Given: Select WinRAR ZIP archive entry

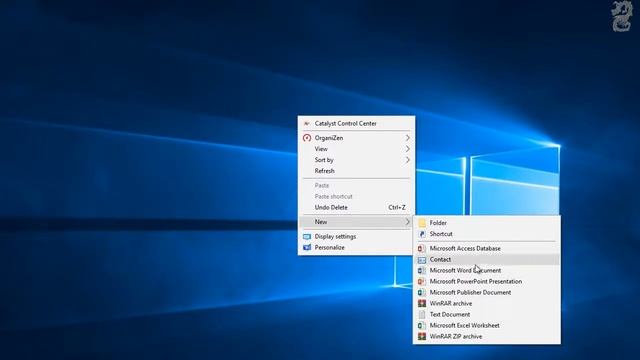Looking at the screenshot, I should [x=487, y=336].
